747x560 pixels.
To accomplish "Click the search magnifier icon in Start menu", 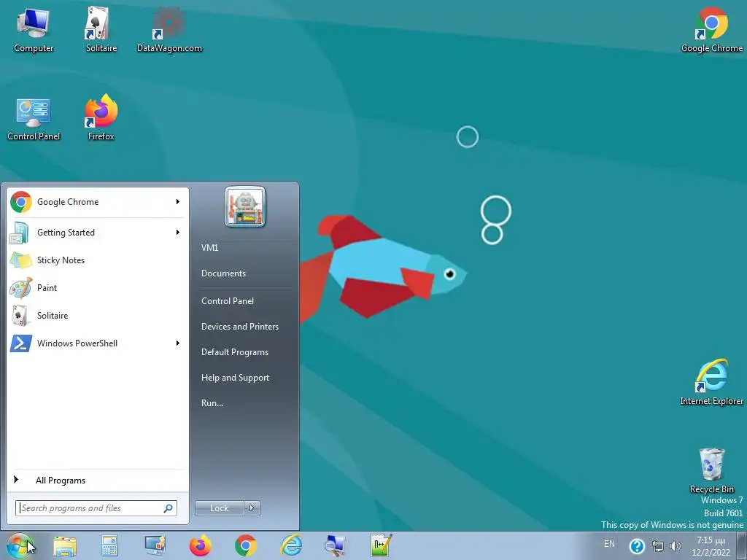I will [x=169, y=508].
